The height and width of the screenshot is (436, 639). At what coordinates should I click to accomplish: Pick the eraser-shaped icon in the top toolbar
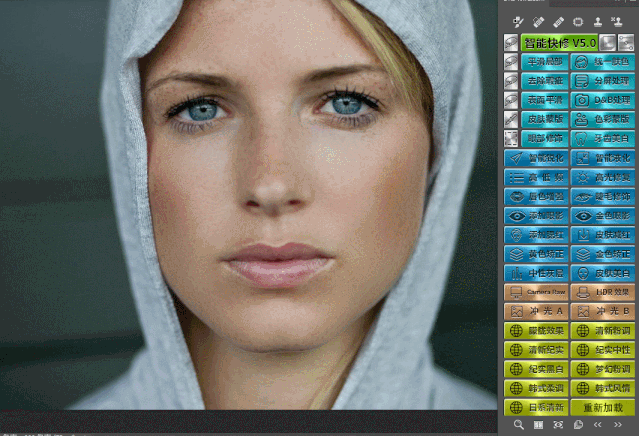click(558, 22)
